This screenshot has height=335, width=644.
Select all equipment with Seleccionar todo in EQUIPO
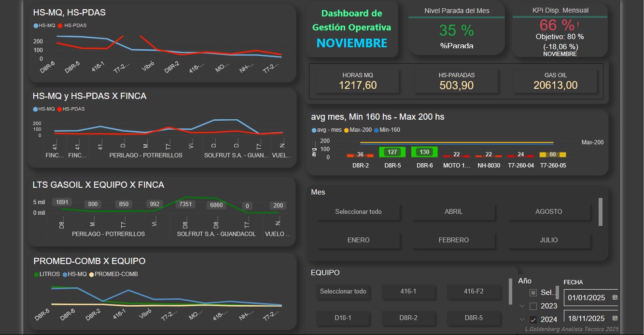click(x=343, y=291)
